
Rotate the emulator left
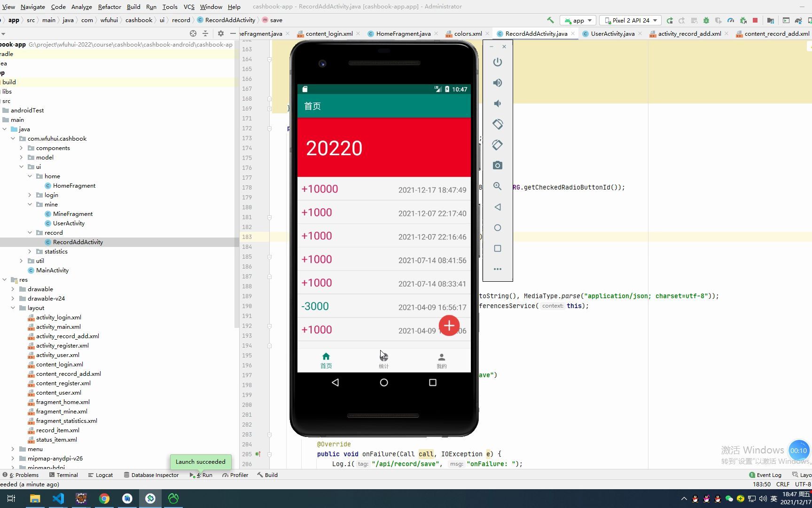[498, 124]
